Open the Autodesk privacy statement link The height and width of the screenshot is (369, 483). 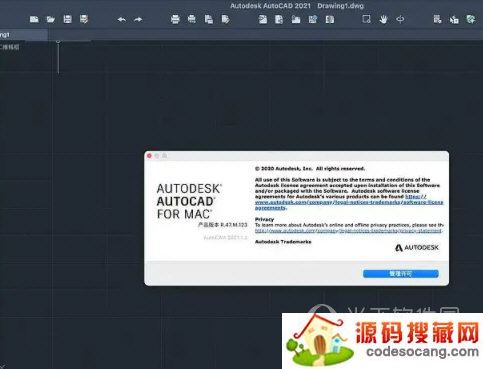click(349, 231)
